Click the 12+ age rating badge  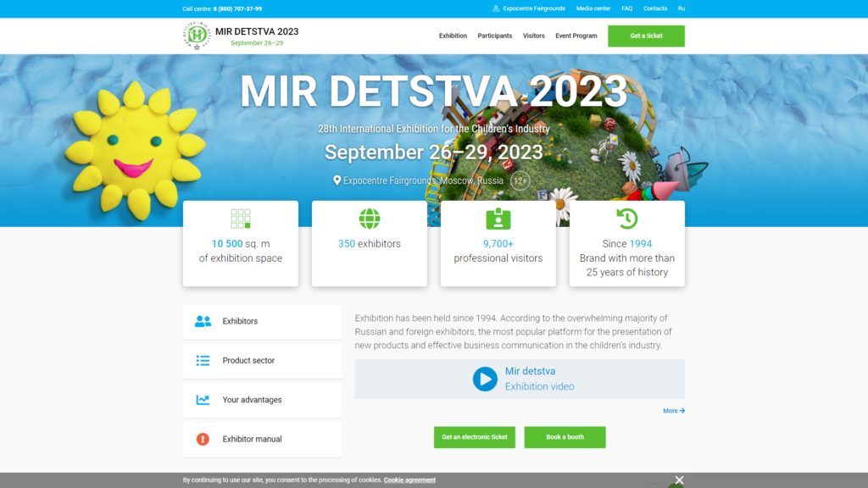520,181
